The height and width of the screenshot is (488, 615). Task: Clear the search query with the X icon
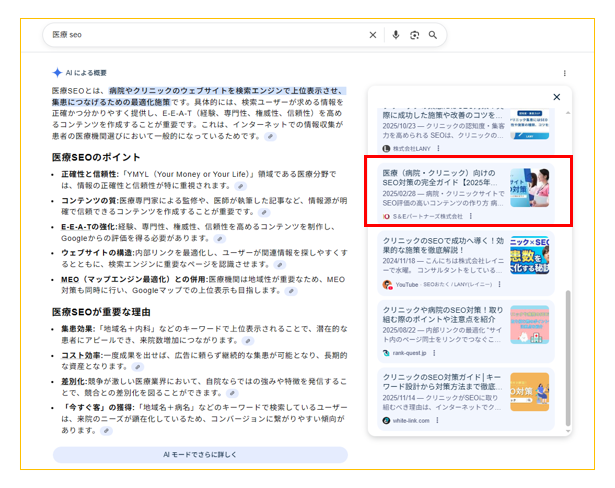[373, 35]
